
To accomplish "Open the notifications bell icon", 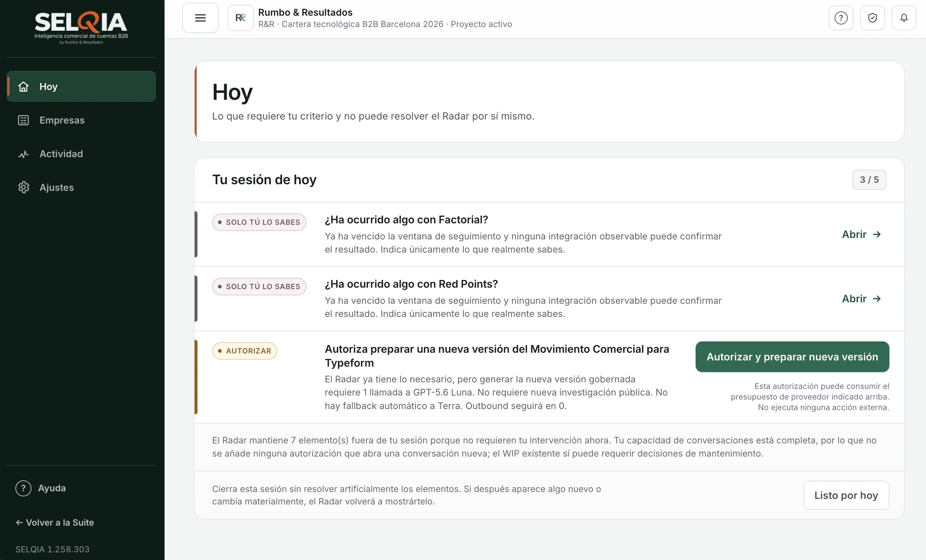I will point(904,18).
